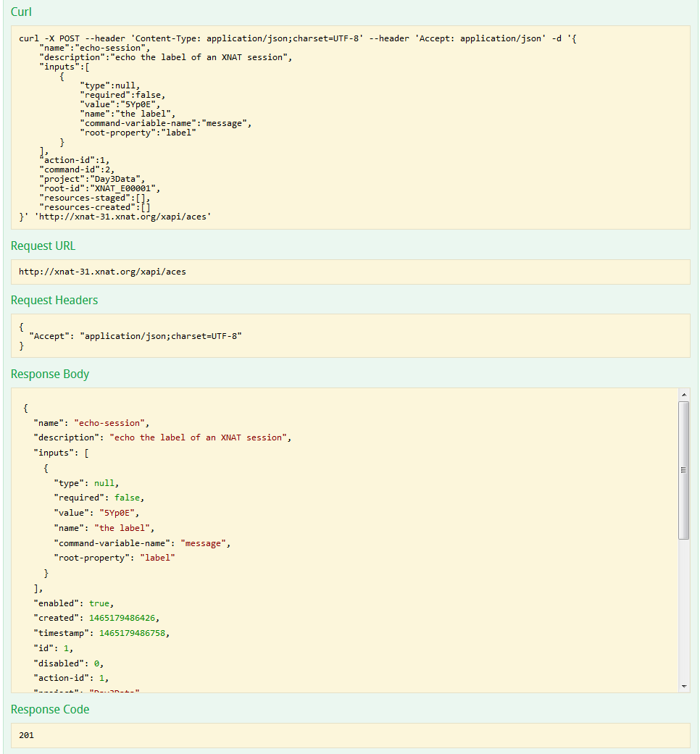
Task: Click the URL text in Request URL box
Action: (102, 272)
